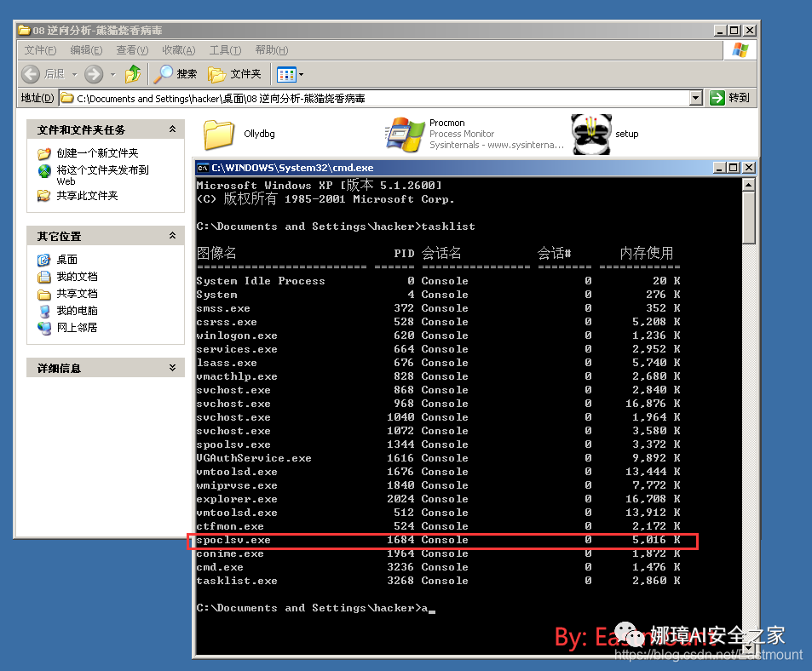Viewport: 812px width, 671px height.
Task: Open the 工具(T) menu
Action: (x=225, y=50)
